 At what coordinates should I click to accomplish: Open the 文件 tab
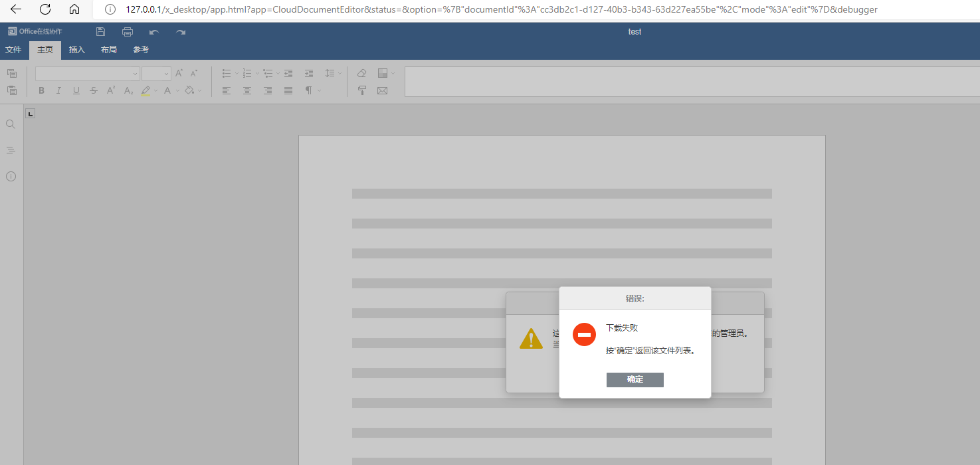click(x=13, y=50)
